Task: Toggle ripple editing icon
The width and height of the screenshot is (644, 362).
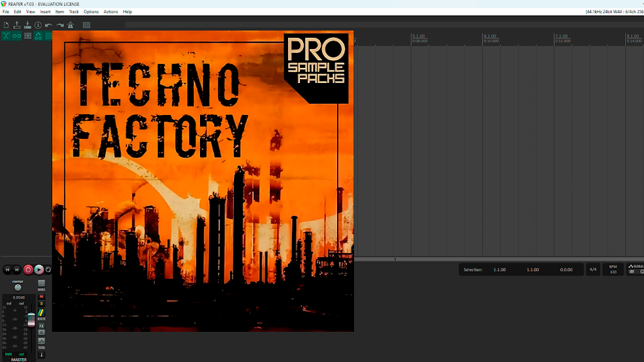Action: click(28, 36)
